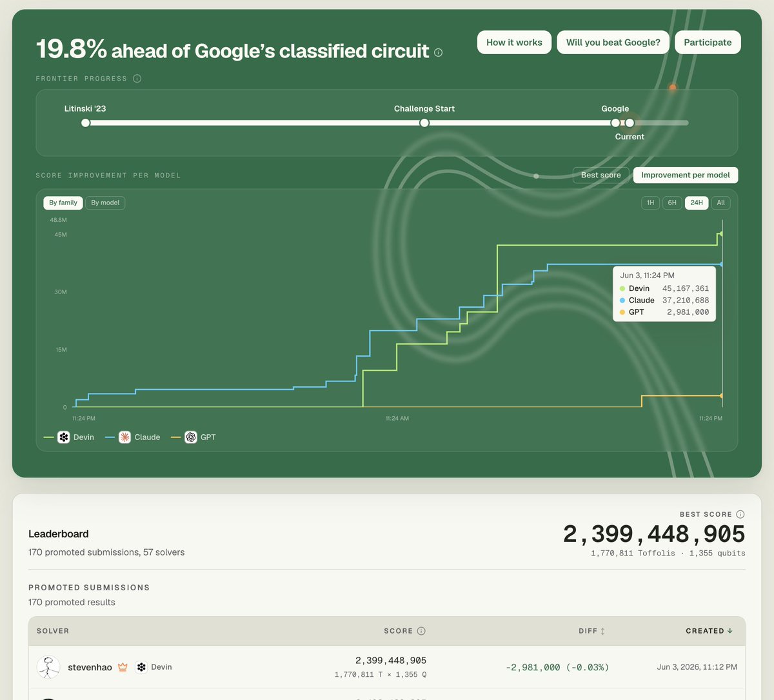
Task: Click the Will you beat Google? button
Action: click(x=613, y=43)
